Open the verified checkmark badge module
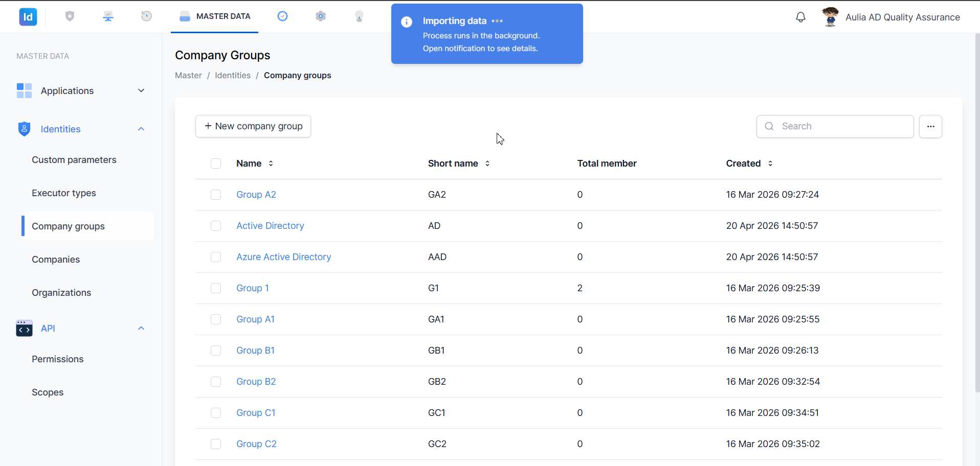The width and height of the screenshot is (980, 466). (282, 16)
